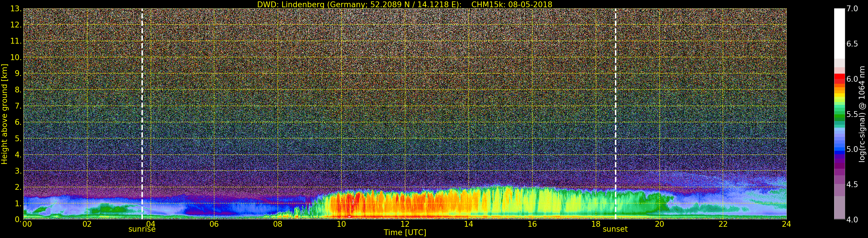This screenshot has width=868, height=238.
Task: Click the height tick label '9.'
Action: point(18,73)
